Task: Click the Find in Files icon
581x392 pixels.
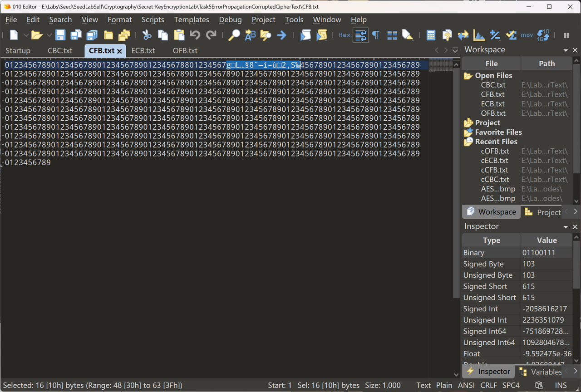Action: tap(266, 35)
